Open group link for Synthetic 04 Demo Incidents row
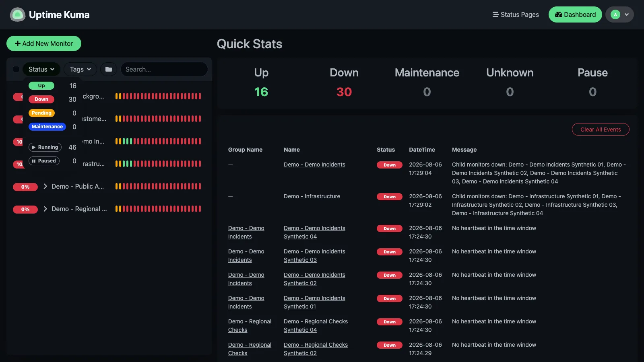 (246, 232)
